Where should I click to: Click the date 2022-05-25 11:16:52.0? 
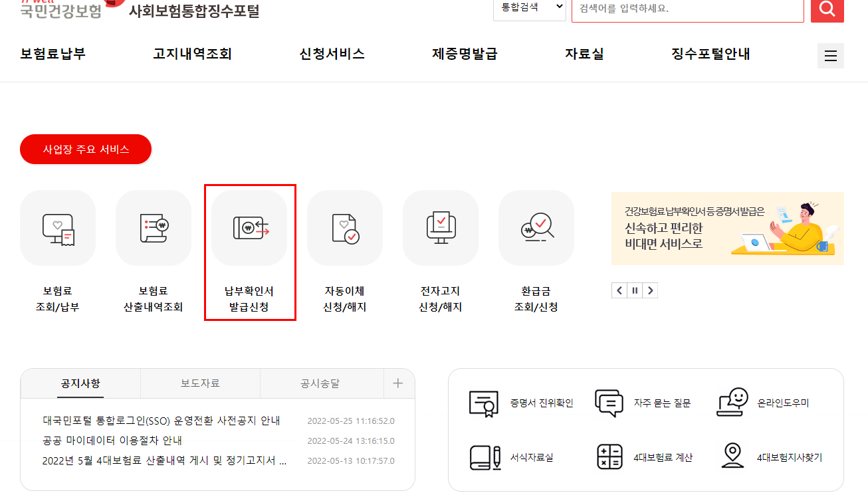[351, 421]
